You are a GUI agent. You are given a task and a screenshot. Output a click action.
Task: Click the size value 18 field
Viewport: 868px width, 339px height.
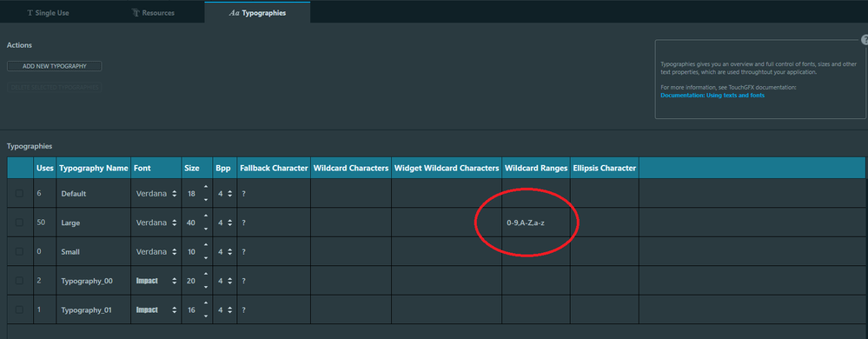[191, 194]
